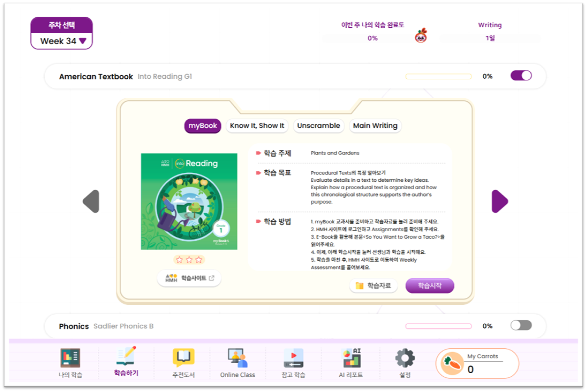Open the Week 34 week selector dropdown
The image size is (587, 392).
pyautogui.click(x=62, y=41)
